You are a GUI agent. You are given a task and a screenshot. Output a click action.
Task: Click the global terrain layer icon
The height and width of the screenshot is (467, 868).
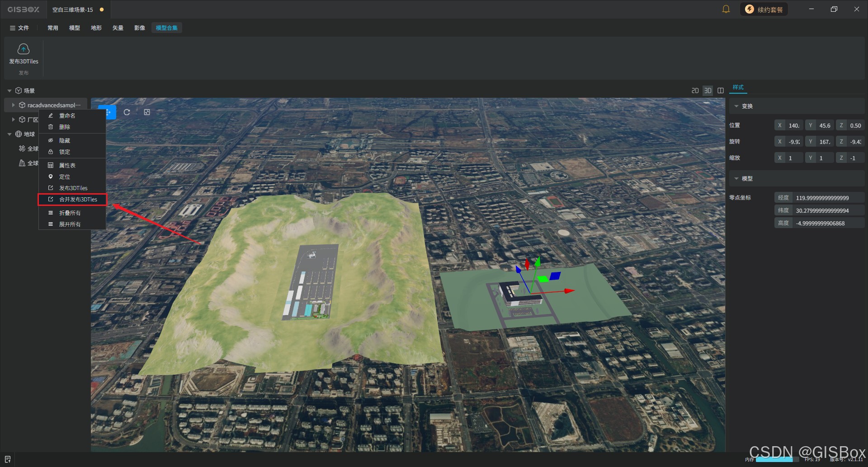(x=22, y=163)
